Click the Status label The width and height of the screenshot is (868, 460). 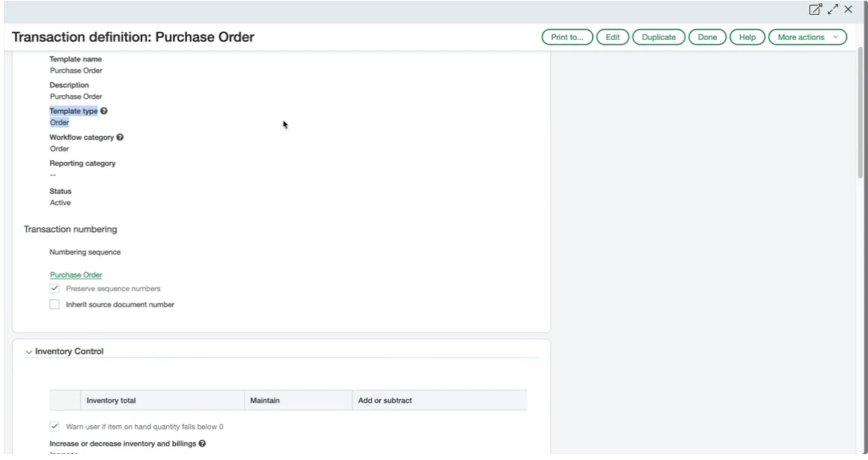click(61, 191)
